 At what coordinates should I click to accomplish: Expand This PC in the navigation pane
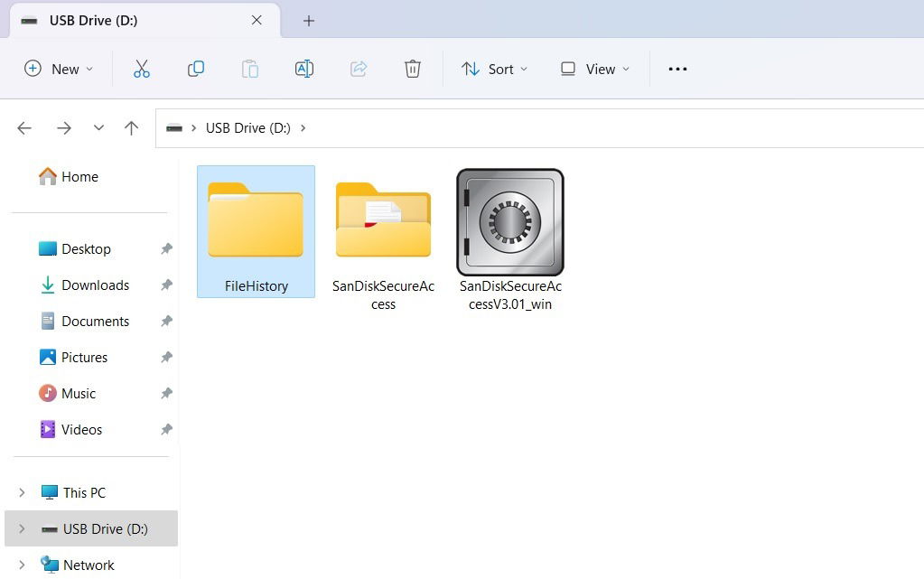[22, 492]
